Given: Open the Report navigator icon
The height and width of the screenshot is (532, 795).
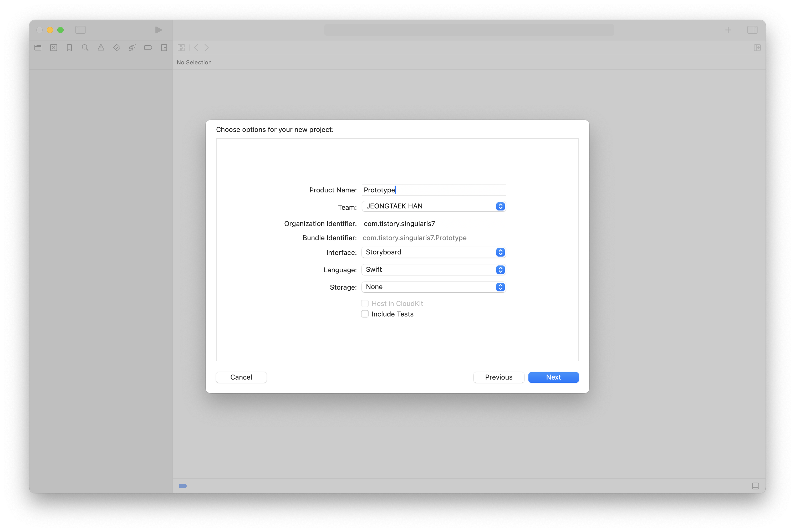Looking at the screenshot, I should tap(164, 48).
